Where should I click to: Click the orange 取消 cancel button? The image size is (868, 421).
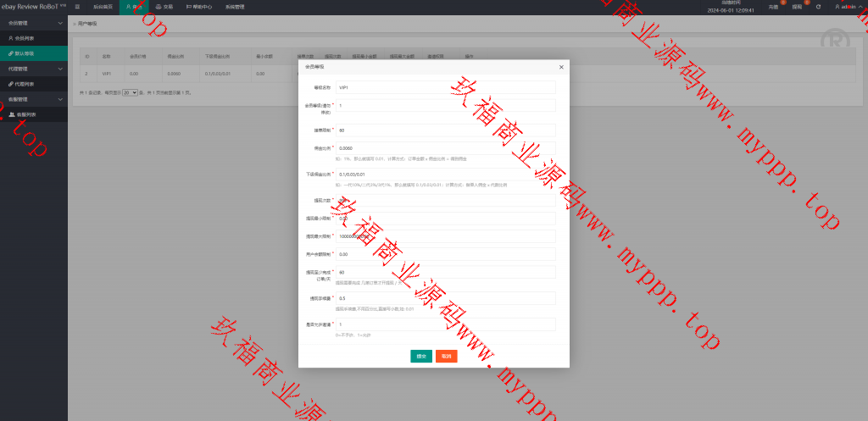point(447,356)
